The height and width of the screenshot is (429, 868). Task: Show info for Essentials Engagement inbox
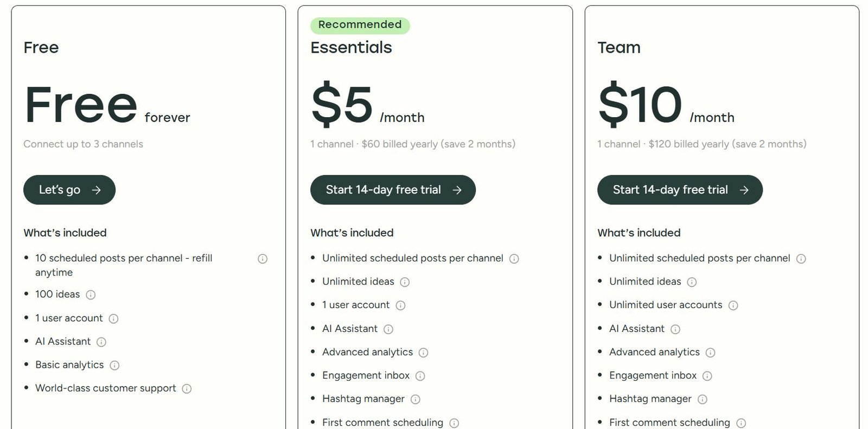(420, 376)
